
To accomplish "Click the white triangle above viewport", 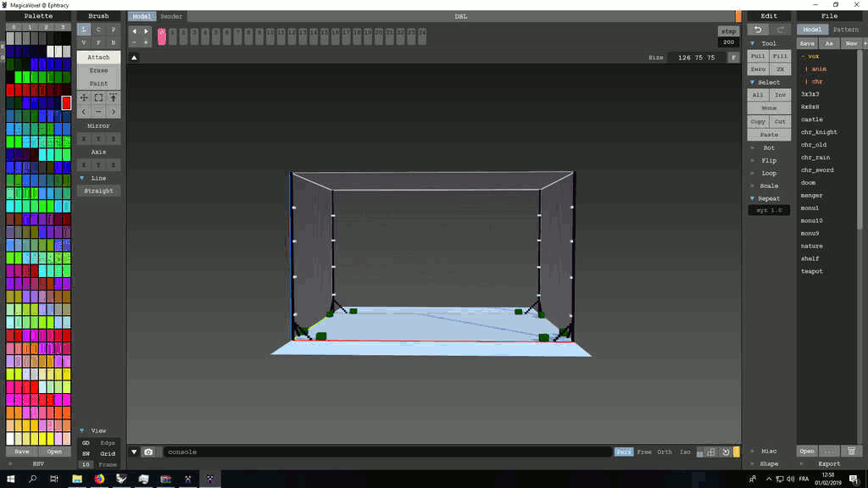I will pos(134,58).
